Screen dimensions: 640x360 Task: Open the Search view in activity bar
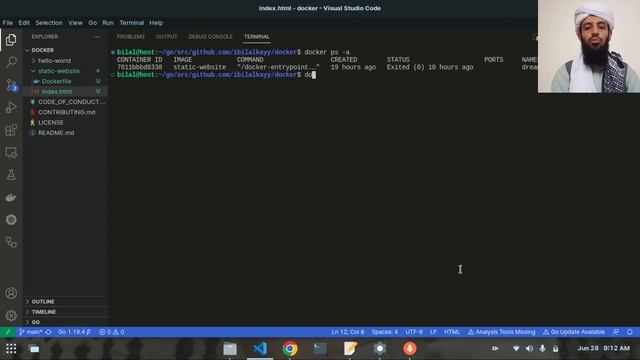[x=11, y=62]
